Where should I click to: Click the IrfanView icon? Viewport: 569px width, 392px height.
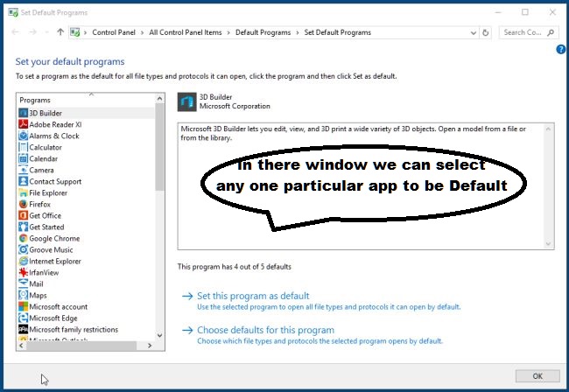click(x=24, y=272)
